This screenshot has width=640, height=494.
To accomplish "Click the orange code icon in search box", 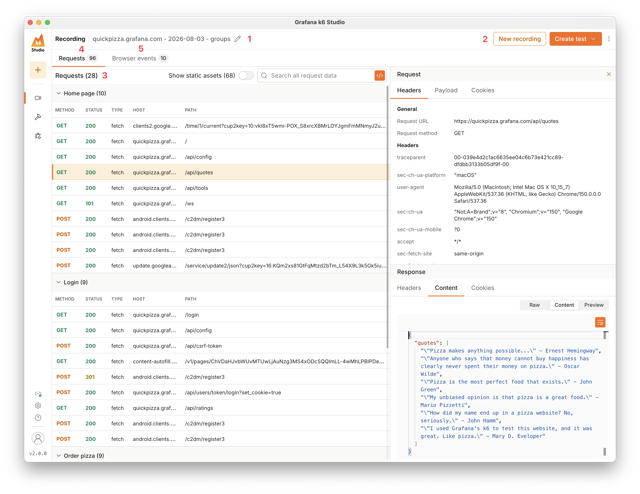I will tap(380, 76).
